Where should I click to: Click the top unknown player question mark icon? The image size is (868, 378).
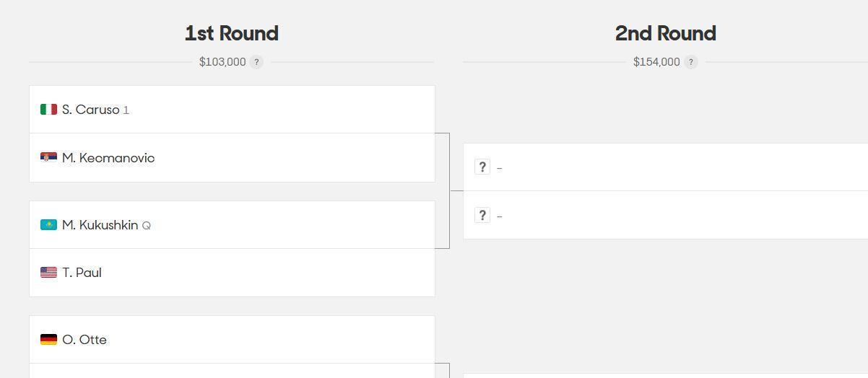tap(482, 167)
